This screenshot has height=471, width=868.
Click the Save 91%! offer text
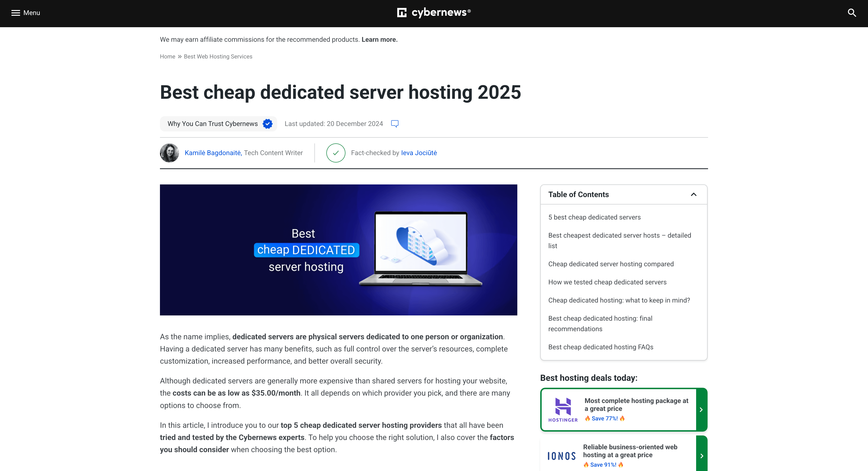(603, 465)
